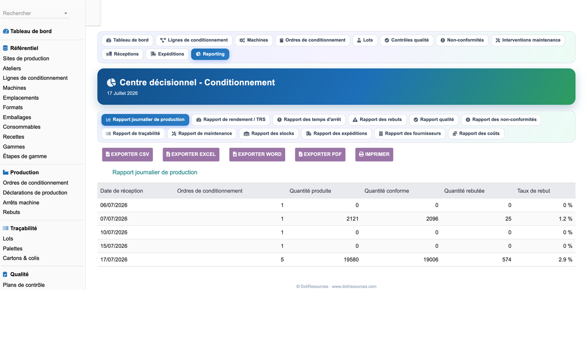Screen dimensions: 588x364
Task: Open Ateliers in sidebar
Action: coord(12,68)
